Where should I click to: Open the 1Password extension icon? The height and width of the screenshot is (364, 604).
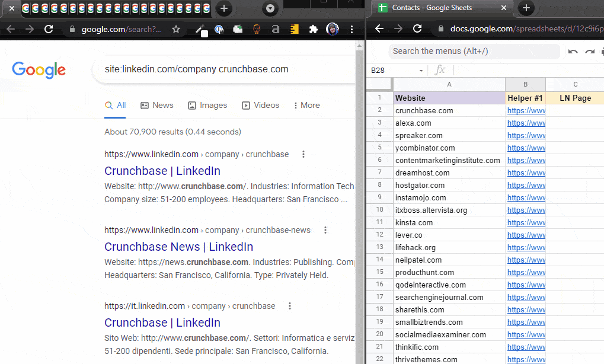pyautogui.click(x=219, y=29)
